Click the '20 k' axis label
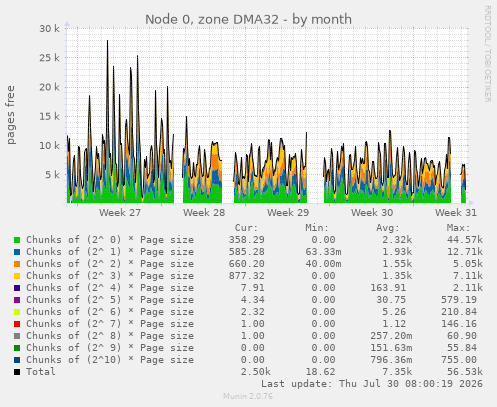 tap(49, 87)
